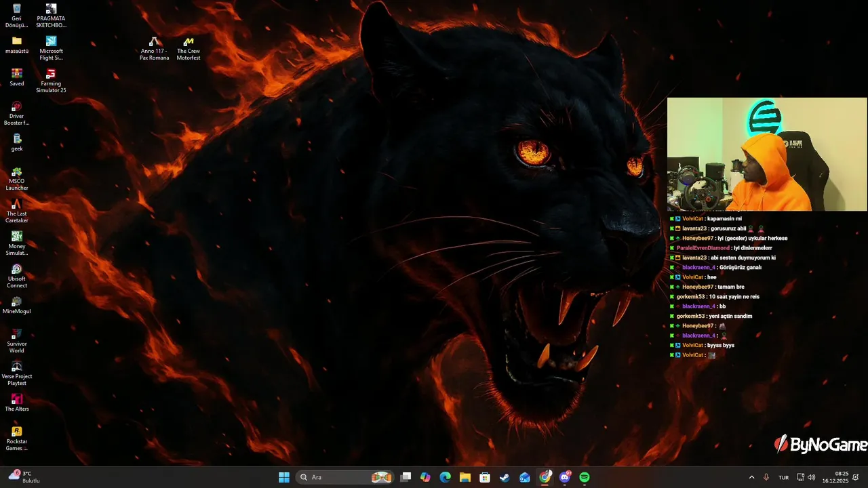
Task: Open the notification center bell icon
Action: click(x=856, y=477)
